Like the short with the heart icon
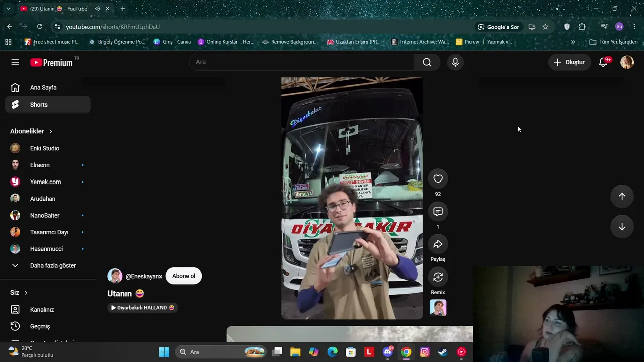 coord(438,179)
